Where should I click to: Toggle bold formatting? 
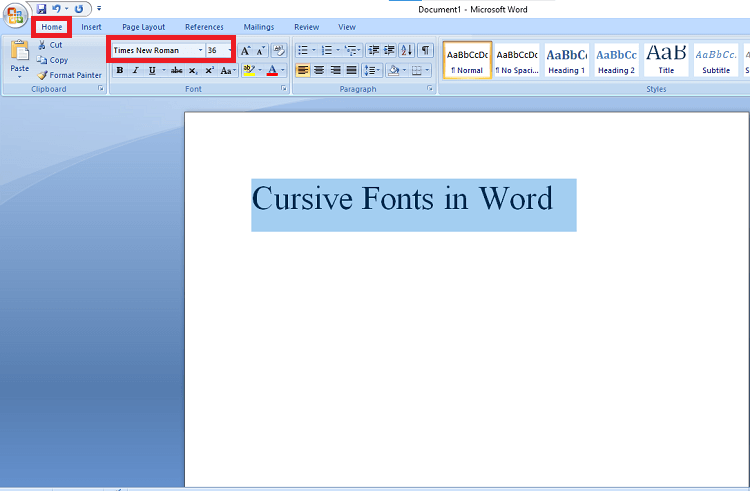120,70
